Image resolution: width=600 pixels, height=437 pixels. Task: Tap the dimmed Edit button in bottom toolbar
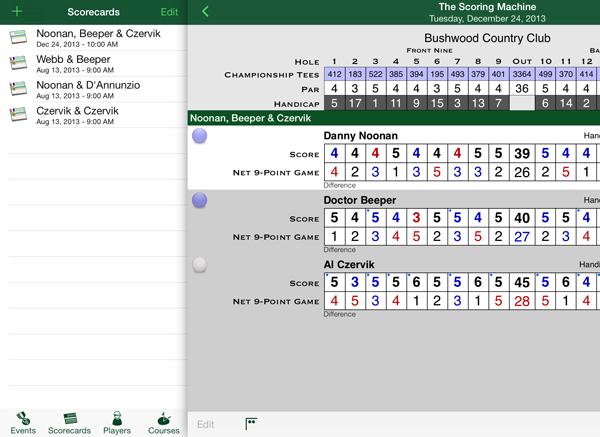tap(205, 424)
